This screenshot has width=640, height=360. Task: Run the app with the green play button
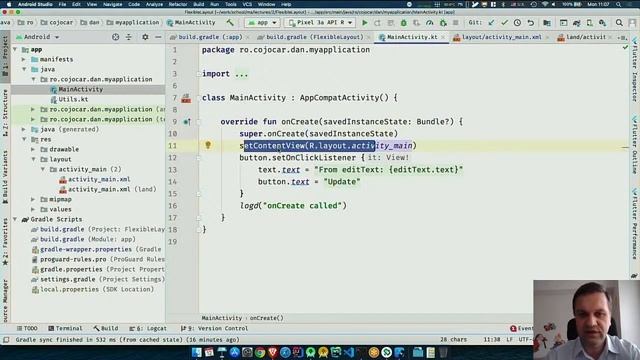(x=364, y=23)
